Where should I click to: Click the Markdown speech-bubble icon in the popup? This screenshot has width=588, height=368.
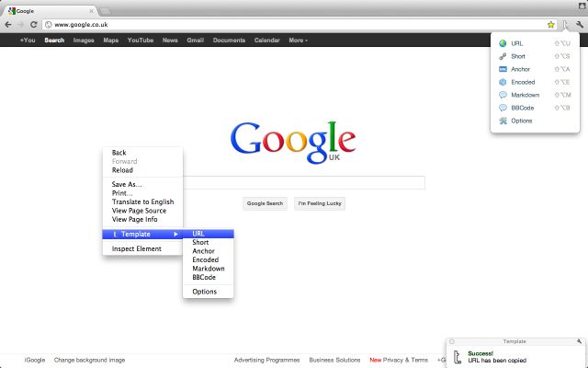(x=503, y=95)
